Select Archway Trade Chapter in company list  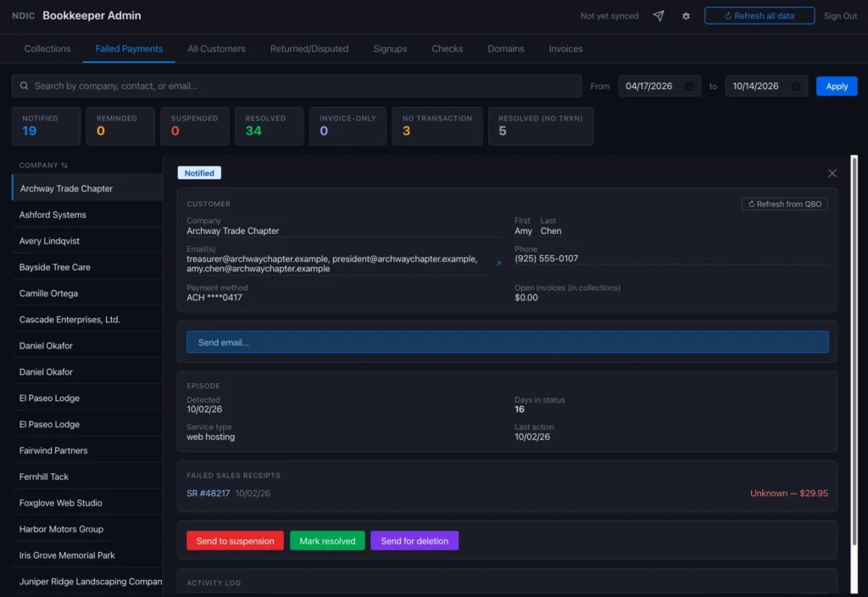tap(87, 188)
